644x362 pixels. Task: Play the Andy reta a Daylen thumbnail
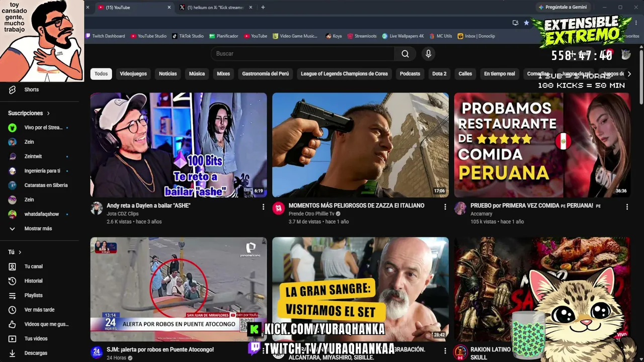(179, 145)
